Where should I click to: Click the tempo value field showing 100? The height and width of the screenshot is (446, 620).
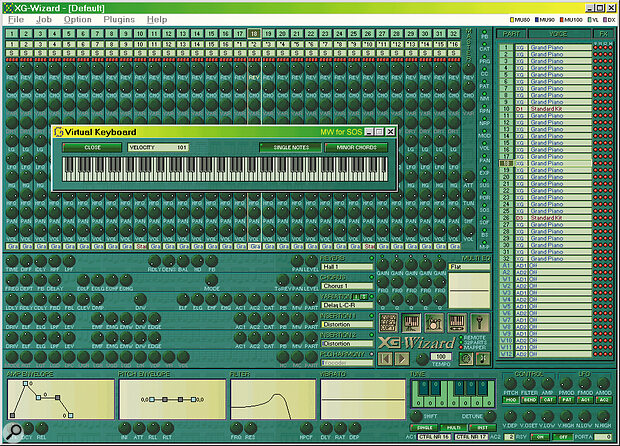tap(441, 356)
